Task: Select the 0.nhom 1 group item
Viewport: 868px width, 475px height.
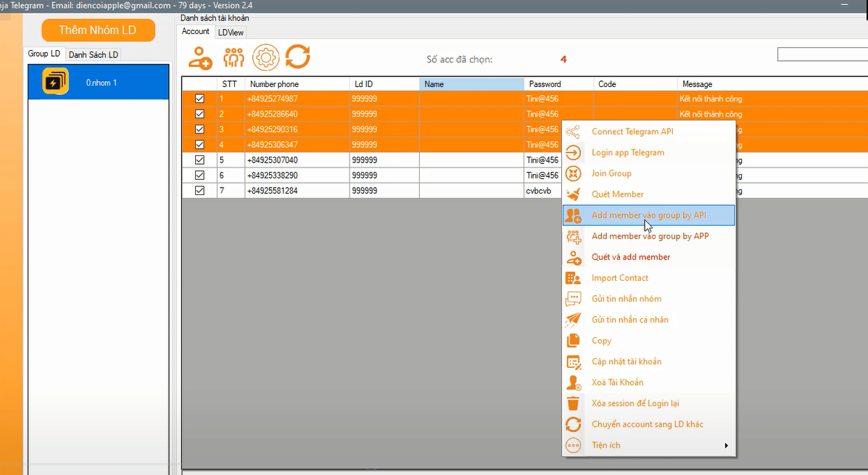Action: pyautogui.click(x=99, y=82)
